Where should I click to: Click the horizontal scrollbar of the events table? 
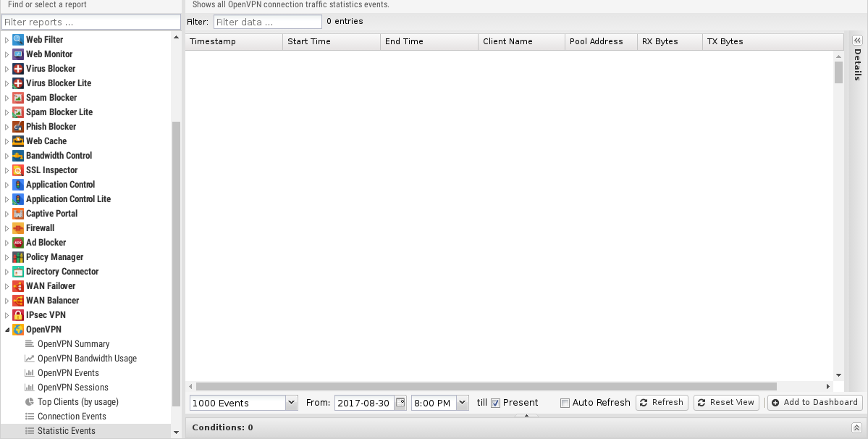(x=486, y=386)
